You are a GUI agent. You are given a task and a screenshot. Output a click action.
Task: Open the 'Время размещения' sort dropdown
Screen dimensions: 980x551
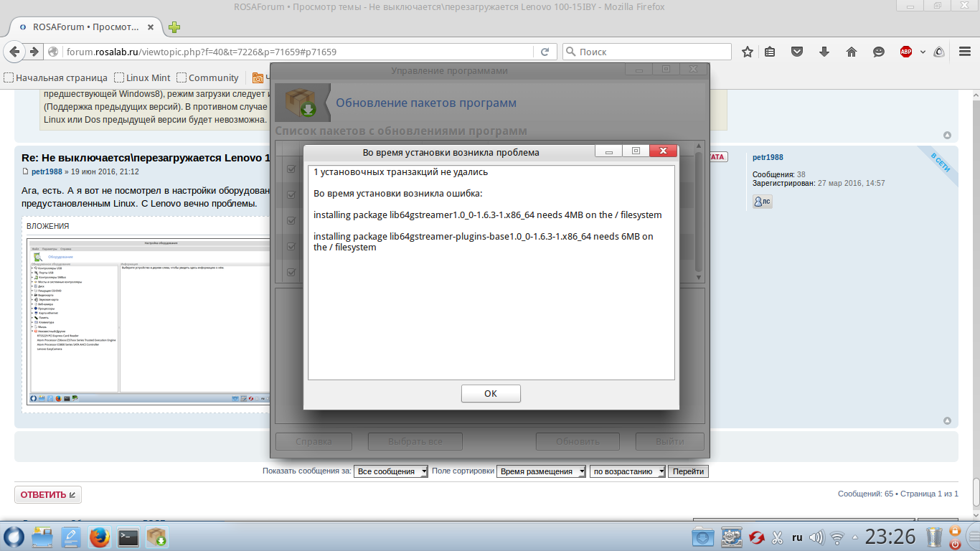click(542, 471)
